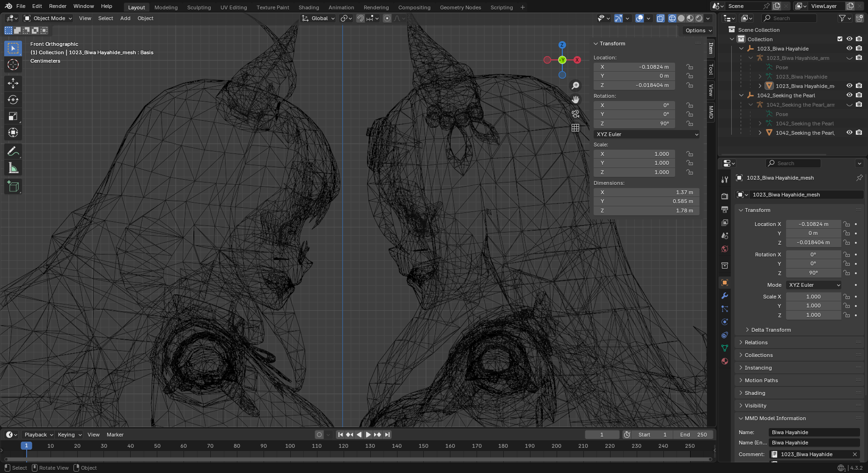Select the Measure ruler tool
Image resolution: width=868 pixels, height=473 pixels.
(x=13, y=167)
